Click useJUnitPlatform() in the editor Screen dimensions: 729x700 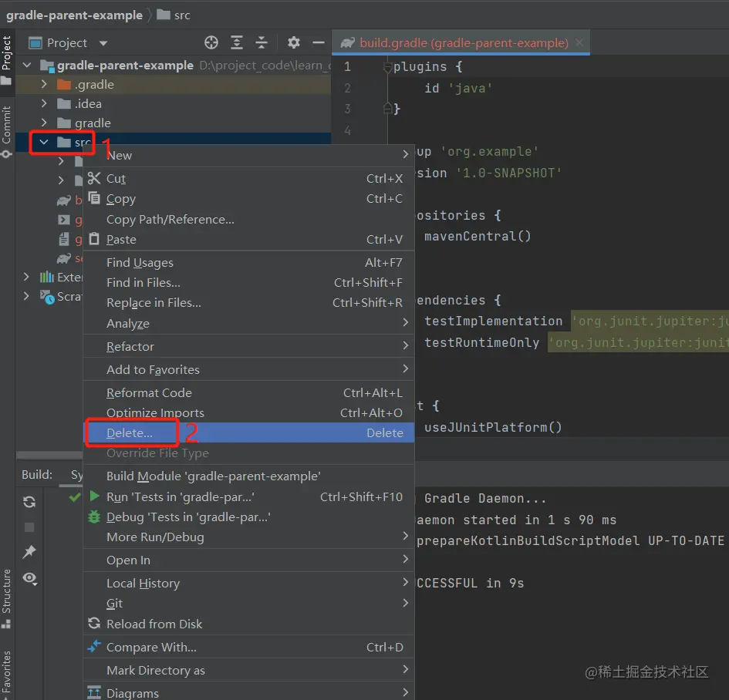click(x=493, y=427)
